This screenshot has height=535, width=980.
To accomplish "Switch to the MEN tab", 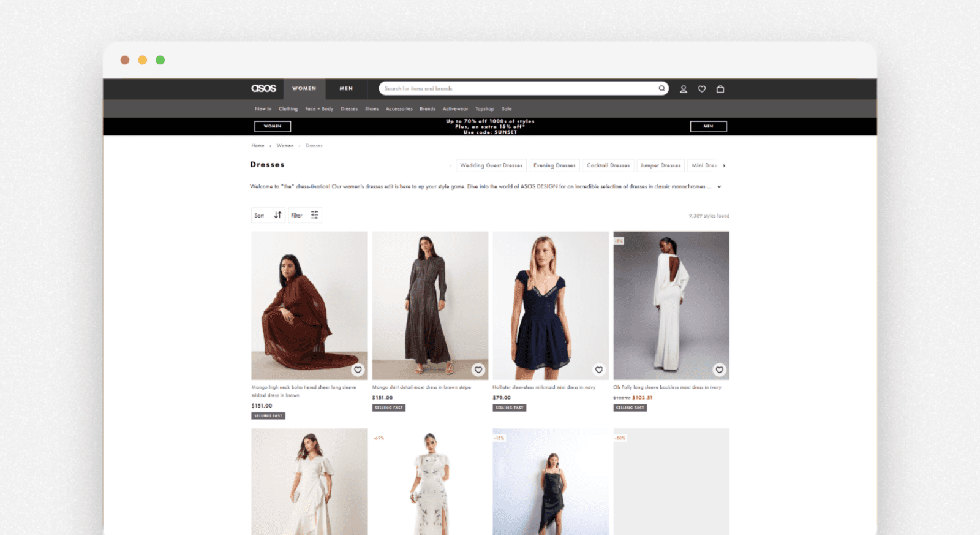I will pyautogui.click(x=346, y=88).
